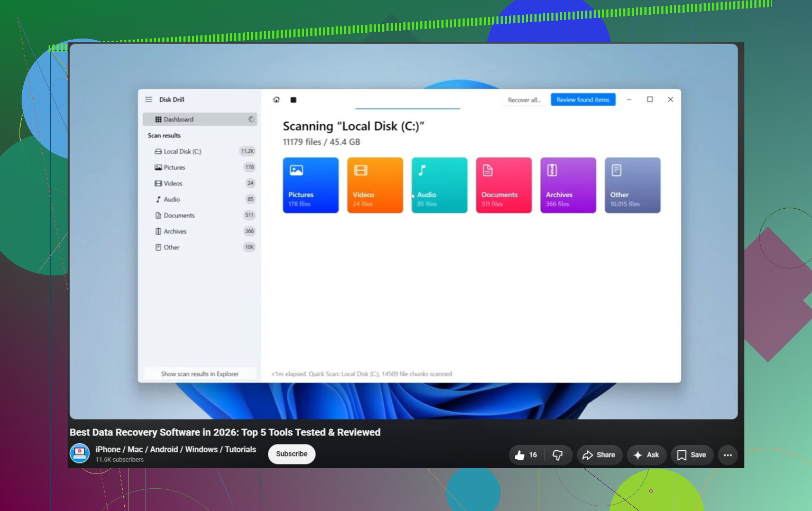Open the video's more options ellipsis

pos(728,455)
